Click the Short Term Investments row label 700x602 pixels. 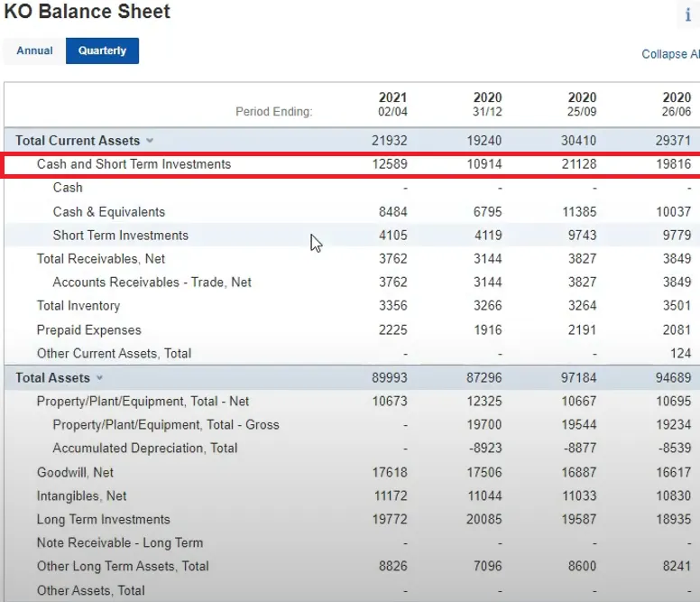[121, 236]
